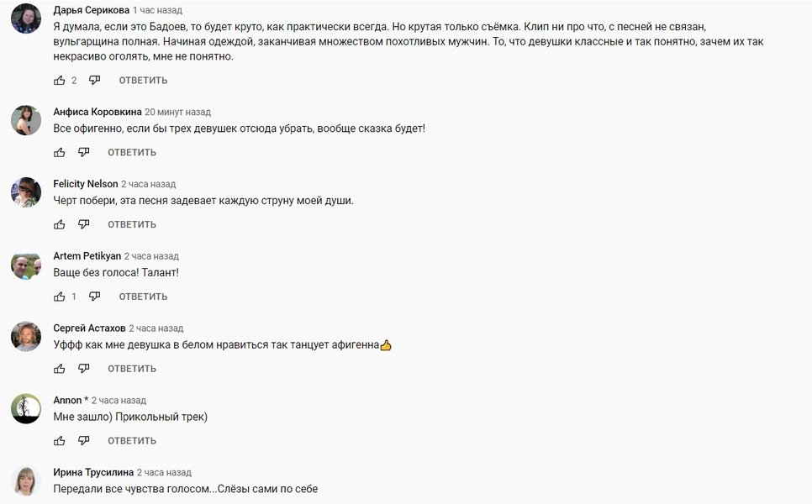This screenshot has width=812, height=504.
Task: Dislike the Annon * comment
Action: tap(83, 441)
